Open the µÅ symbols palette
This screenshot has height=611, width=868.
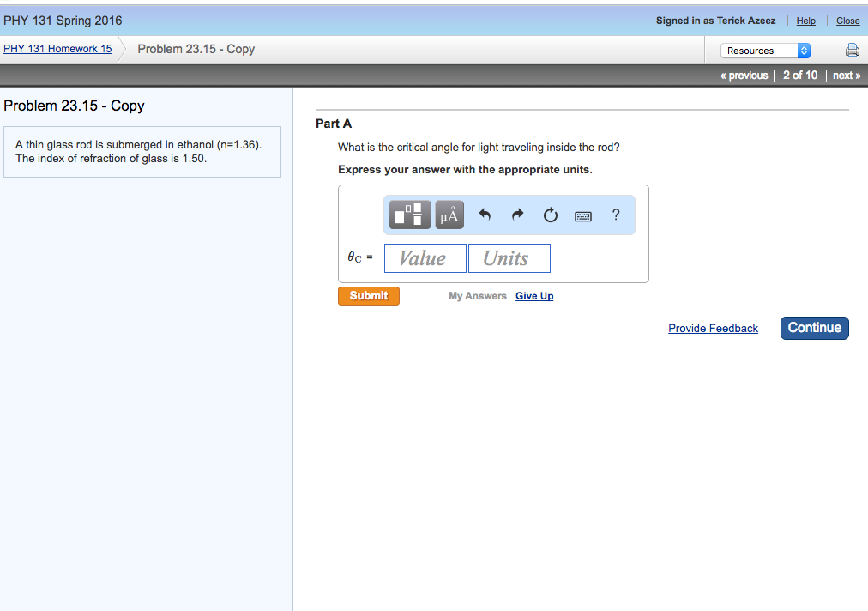click(x=449, y=215)
